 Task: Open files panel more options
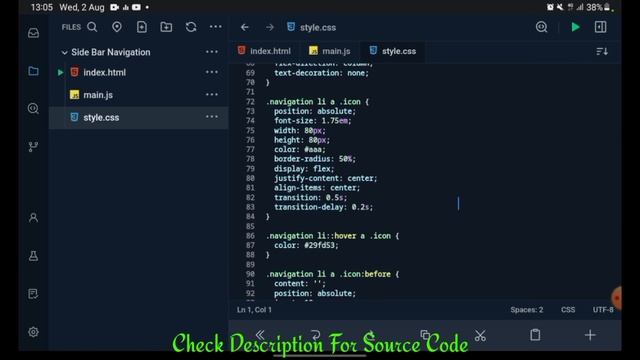click(x=216, y=27)
